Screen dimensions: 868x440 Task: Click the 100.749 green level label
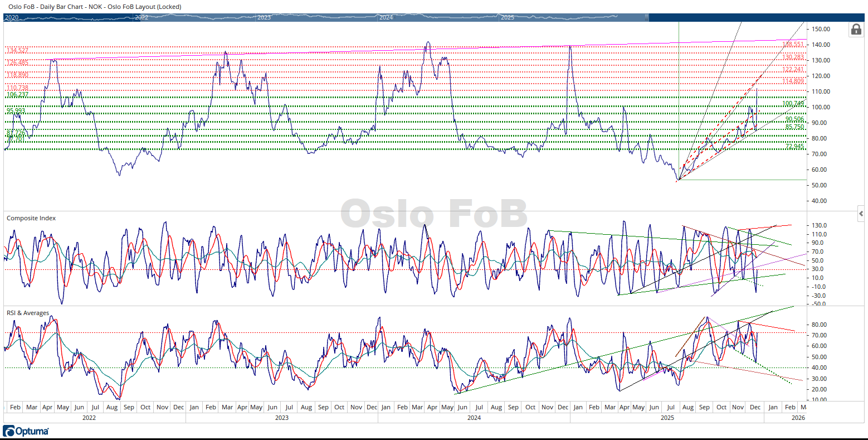click(x=793, y=104)
